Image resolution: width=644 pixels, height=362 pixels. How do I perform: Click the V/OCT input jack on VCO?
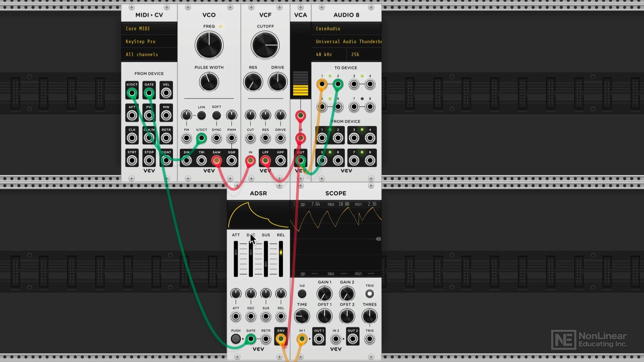tap(201, 138)
